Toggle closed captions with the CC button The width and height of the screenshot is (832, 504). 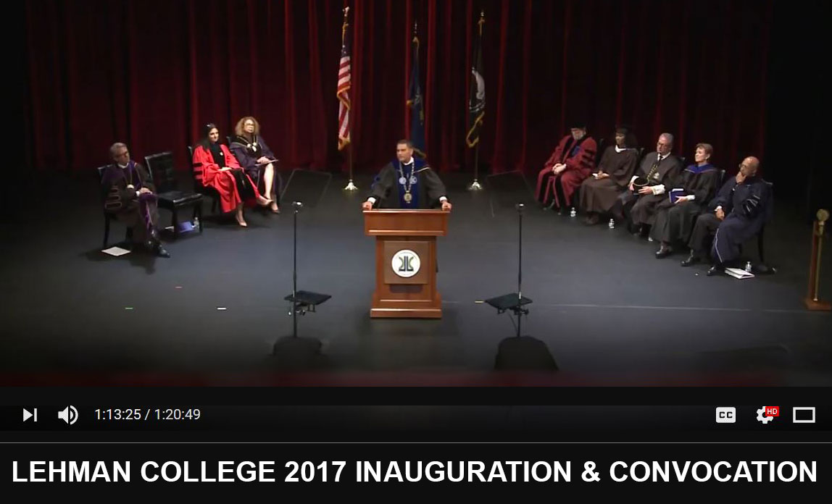(725, 415)
